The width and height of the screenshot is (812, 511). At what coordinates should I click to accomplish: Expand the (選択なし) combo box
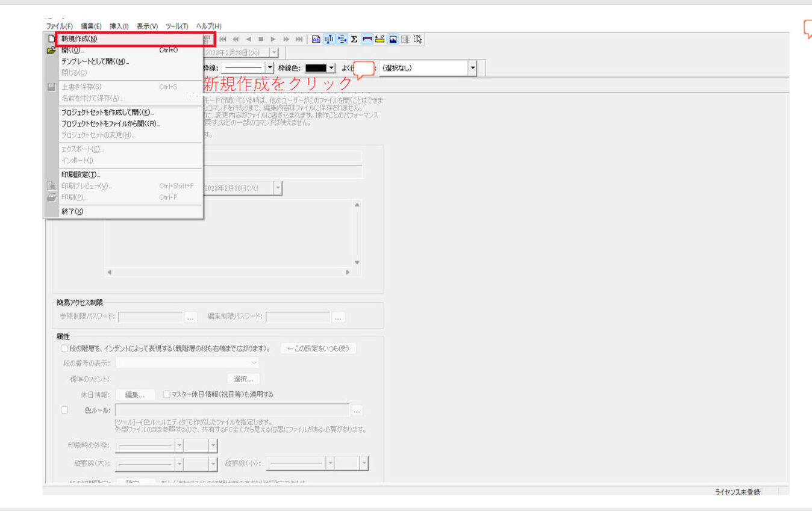point(472,67)
